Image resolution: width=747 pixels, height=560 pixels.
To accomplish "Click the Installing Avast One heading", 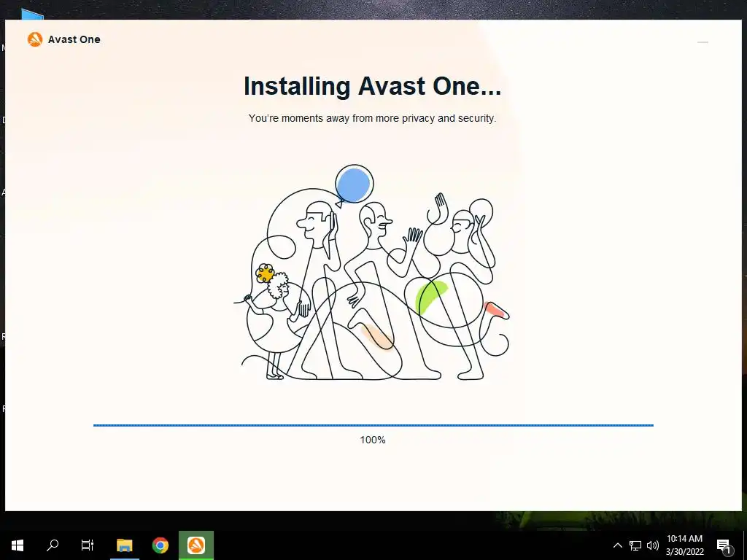I will [372, 86].
